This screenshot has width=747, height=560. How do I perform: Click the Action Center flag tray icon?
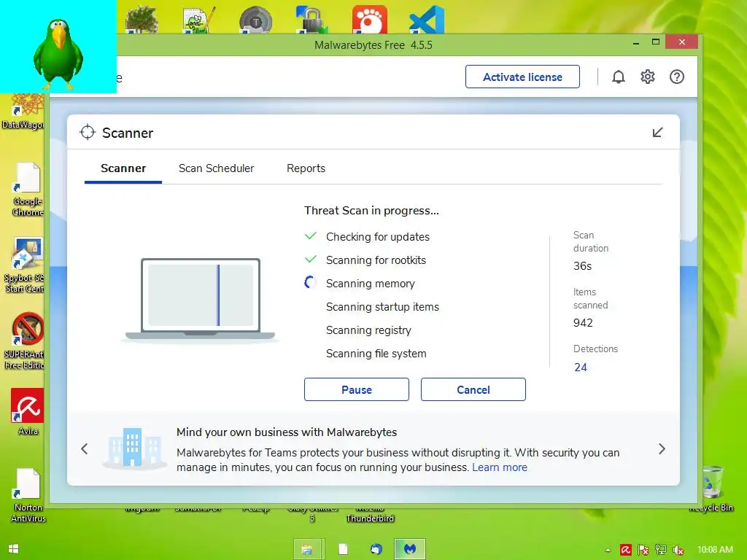643,550
